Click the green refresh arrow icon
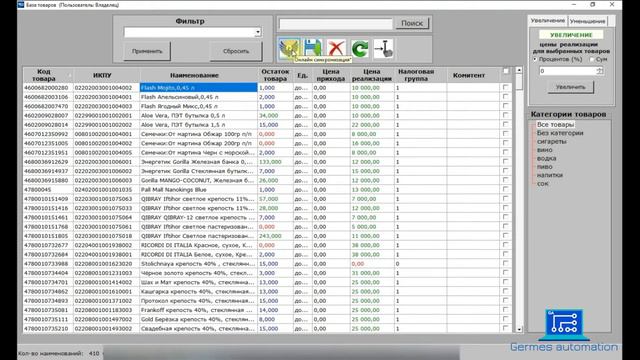 360,49
